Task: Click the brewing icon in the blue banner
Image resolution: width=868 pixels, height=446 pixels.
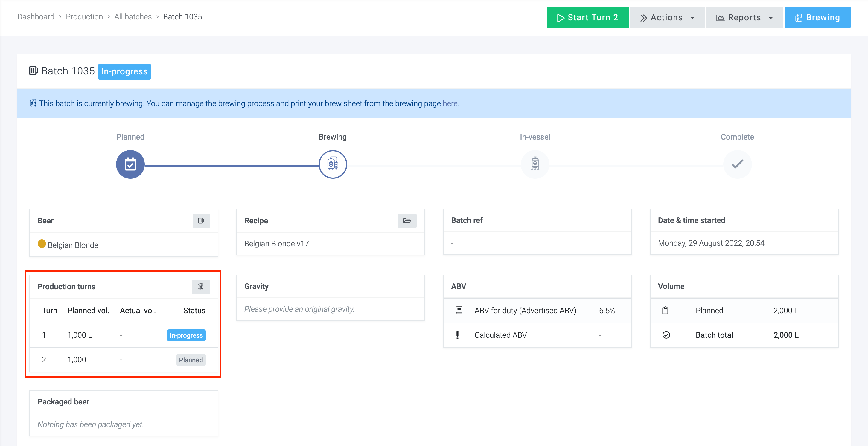Action: point(33,103)
